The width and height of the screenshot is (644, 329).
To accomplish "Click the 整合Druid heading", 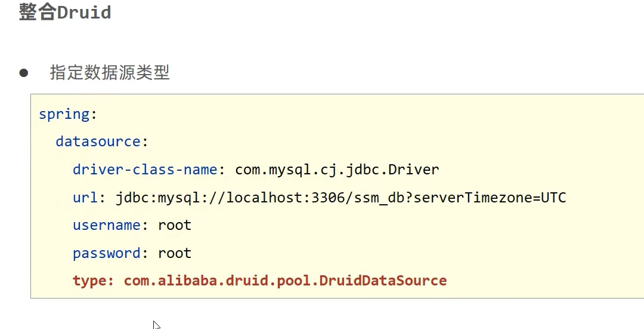I will click(x=65, y=13).
